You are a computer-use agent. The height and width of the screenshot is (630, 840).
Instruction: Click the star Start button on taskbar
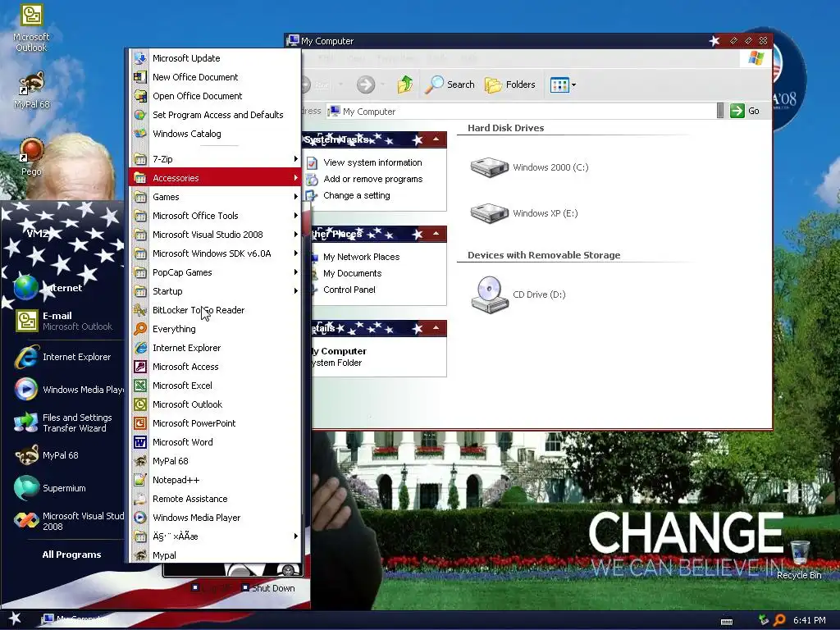tap(15, 619)
